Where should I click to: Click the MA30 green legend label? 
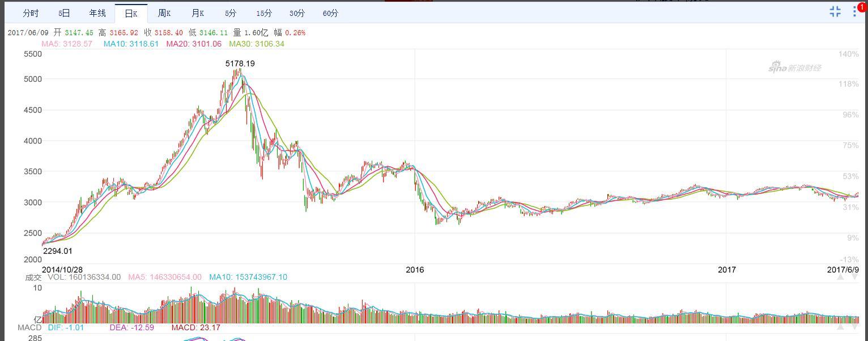tap(257, 44)
